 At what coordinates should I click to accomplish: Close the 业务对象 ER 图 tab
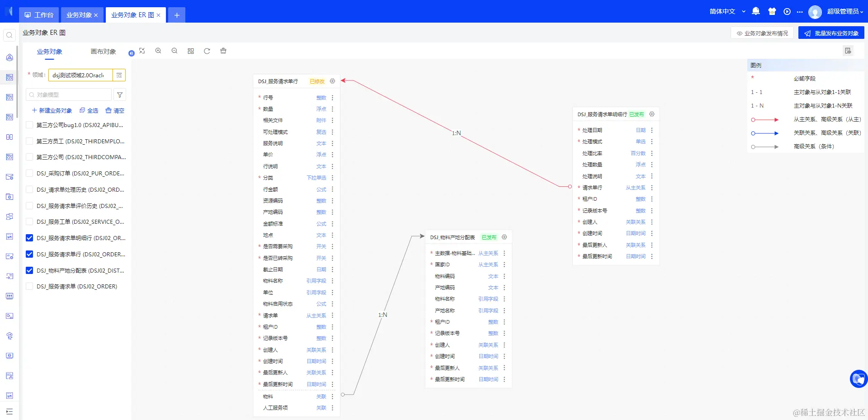pos(159,15)
